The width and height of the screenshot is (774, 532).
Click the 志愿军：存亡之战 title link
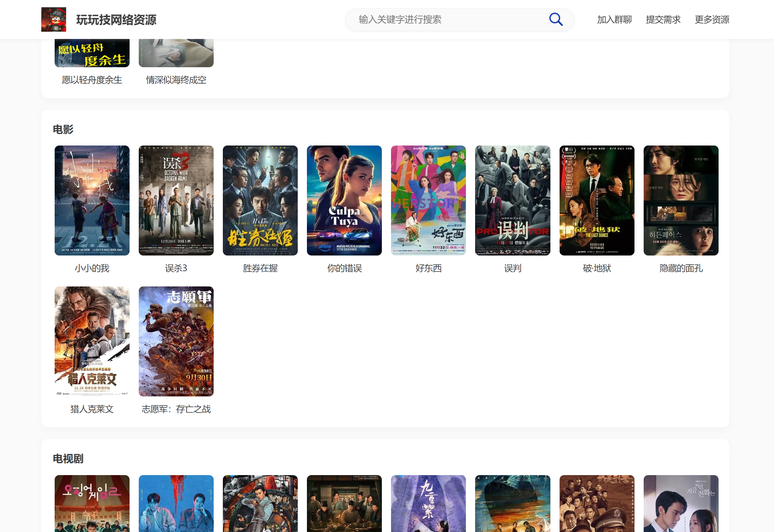[176, 409]
